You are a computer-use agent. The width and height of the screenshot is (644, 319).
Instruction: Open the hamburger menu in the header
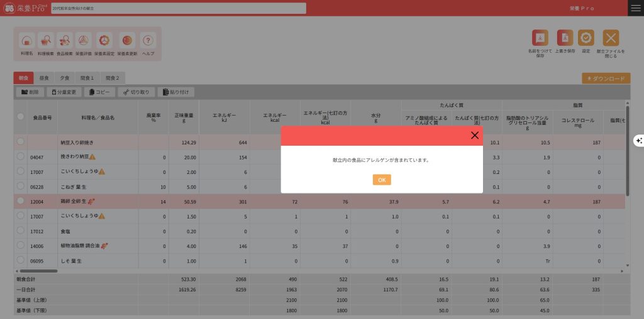[636, 8]
